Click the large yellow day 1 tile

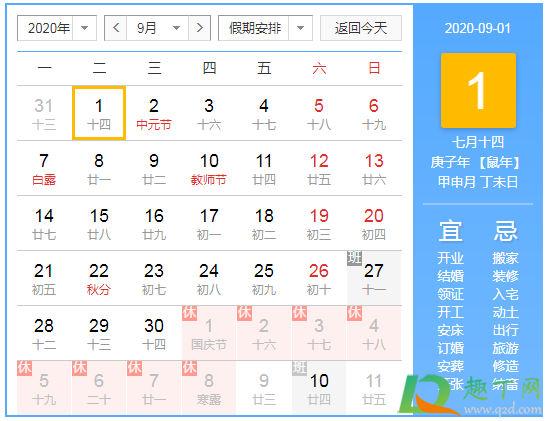coord(478,91)
